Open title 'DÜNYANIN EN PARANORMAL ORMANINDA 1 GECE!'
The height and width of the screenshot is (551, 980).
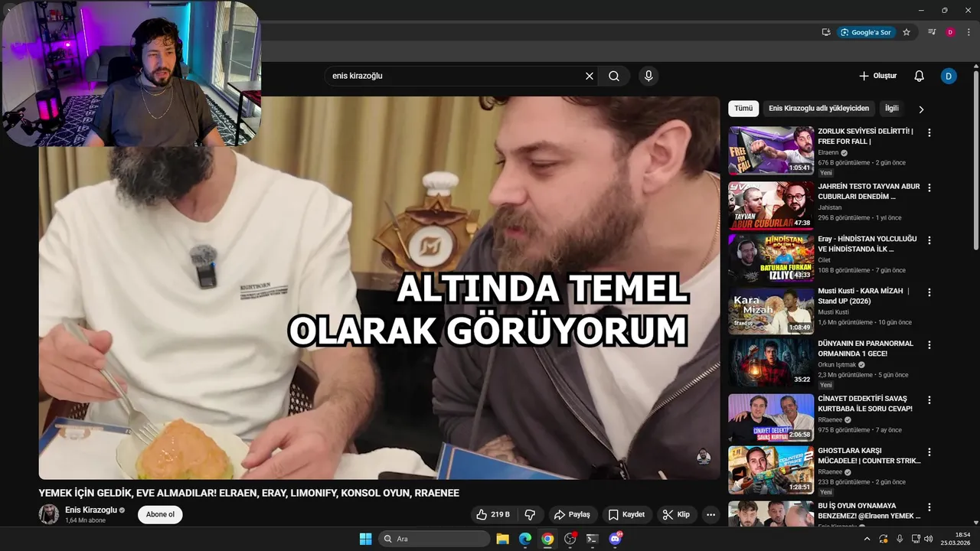tap(865, 349)
